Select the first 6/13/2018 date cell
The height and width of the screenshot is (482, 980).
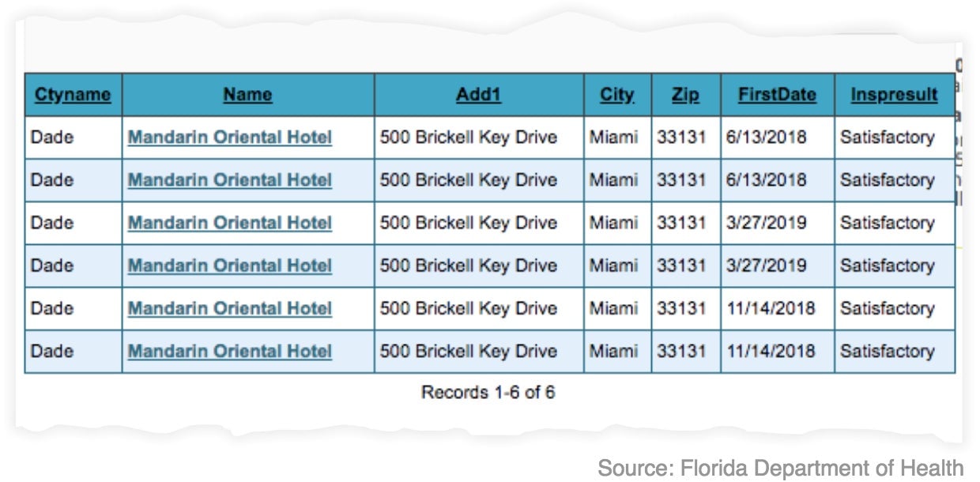[777, 137]
